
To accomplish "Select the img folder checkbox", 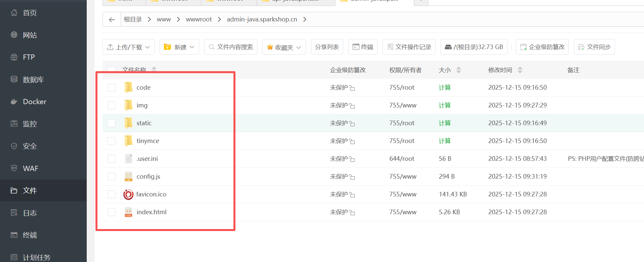I will [x=111, y=105].
